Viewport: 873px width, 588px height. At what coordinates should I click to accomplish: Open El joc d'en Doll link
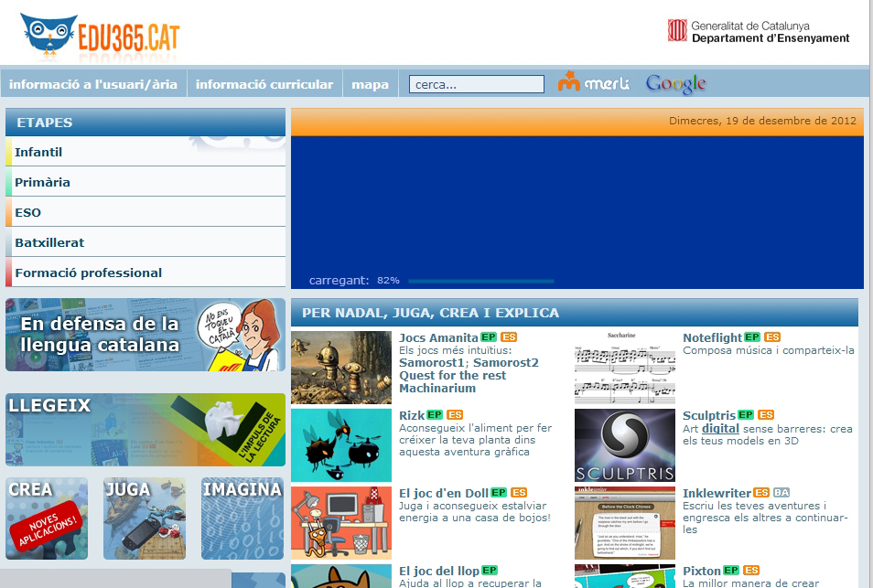coord(444,494)
